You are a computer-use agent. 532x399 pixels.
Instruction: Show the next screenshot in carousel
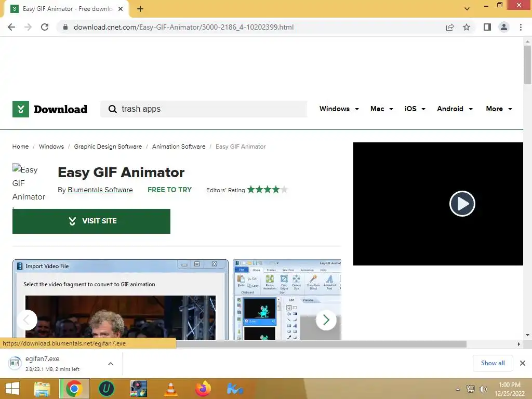[x=326, y=320]
